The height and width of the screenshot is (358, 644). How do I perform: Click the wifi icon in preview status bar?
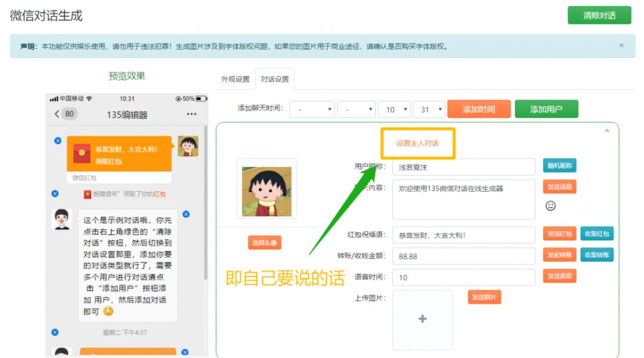tap(89, 98)
